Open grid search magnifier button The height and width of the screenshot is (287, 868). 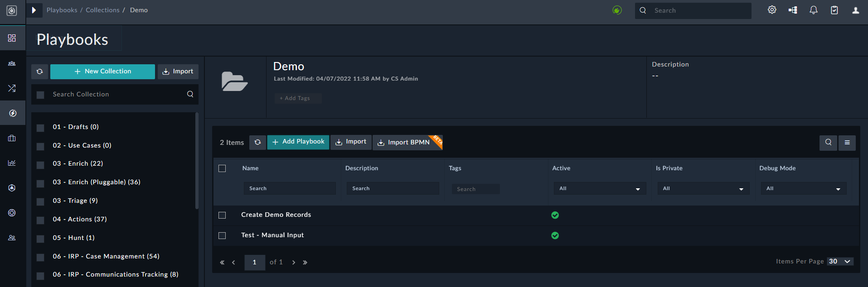point(828,143)
